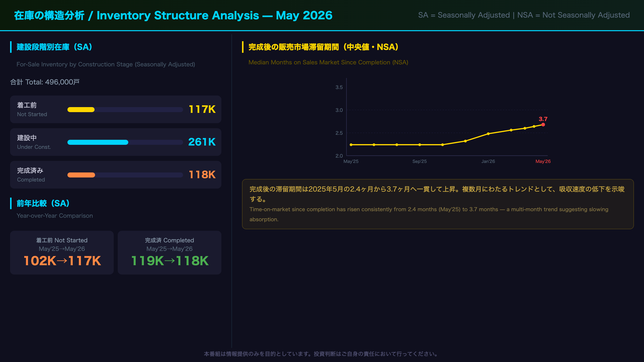Click the Sep'25 axis label
This screenshot has width=644, height=362.
coord(420,161)
